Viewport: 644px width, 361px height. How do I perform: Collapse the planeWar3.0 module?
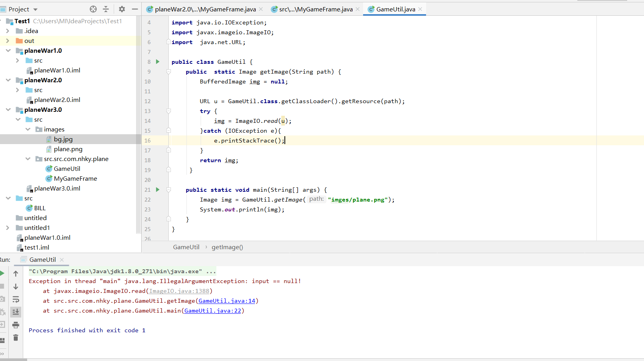(x=8, y=110)
